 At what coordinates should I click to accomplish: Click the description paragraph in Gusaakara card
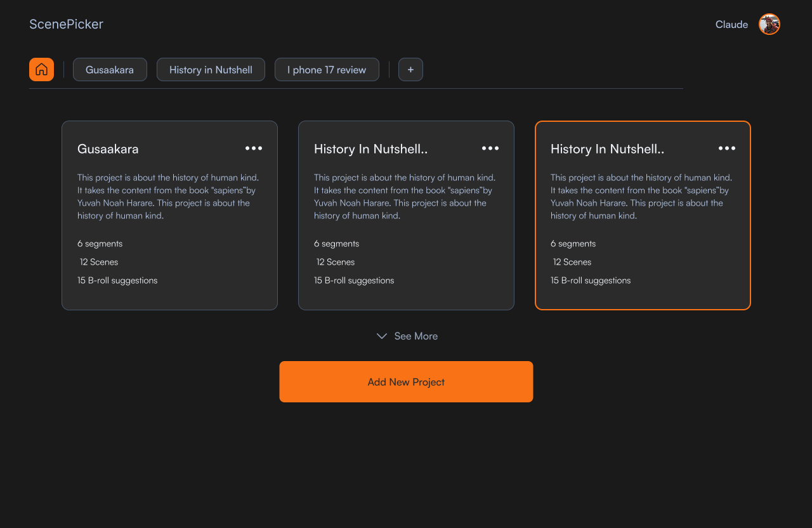tap(168, 197)
